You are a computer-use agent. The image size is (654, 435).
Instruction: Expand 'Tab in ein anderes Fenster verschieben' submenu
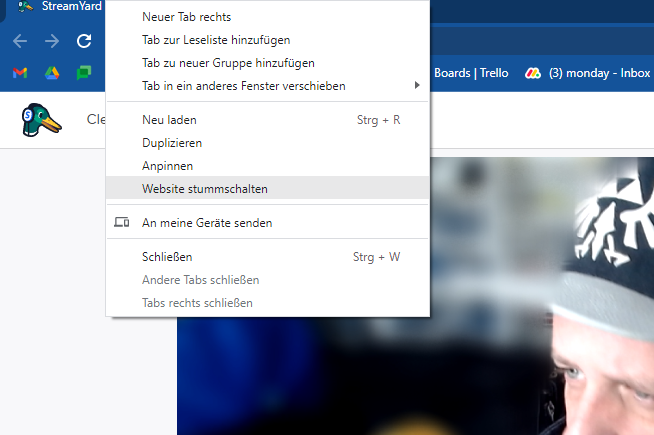point(244,86)
